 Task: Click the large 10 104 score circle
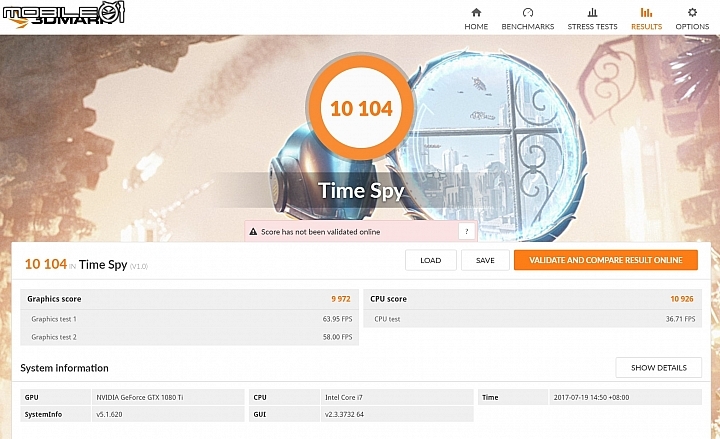coord(361,108)
